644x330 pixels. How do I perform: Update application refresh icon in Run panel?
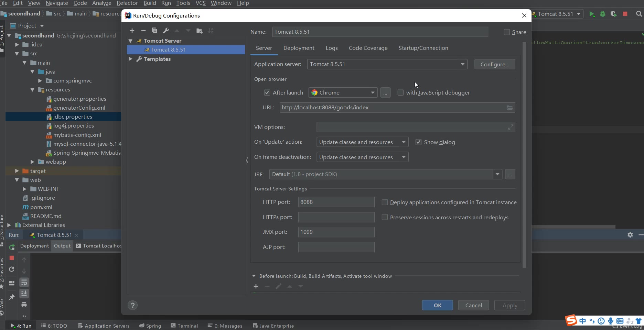[12, 269]
